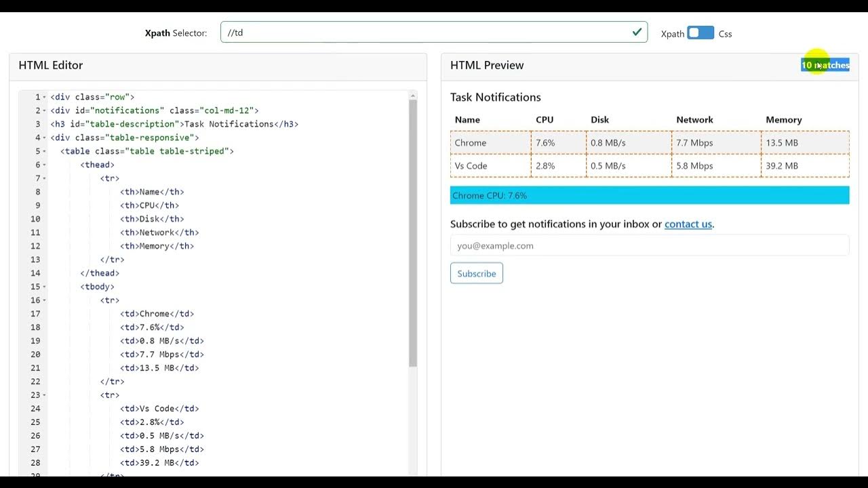The width and height of the screenshot is (868, 488).
Task: Collapse the code fold at line 2
Action: click(x=44, y=110)
